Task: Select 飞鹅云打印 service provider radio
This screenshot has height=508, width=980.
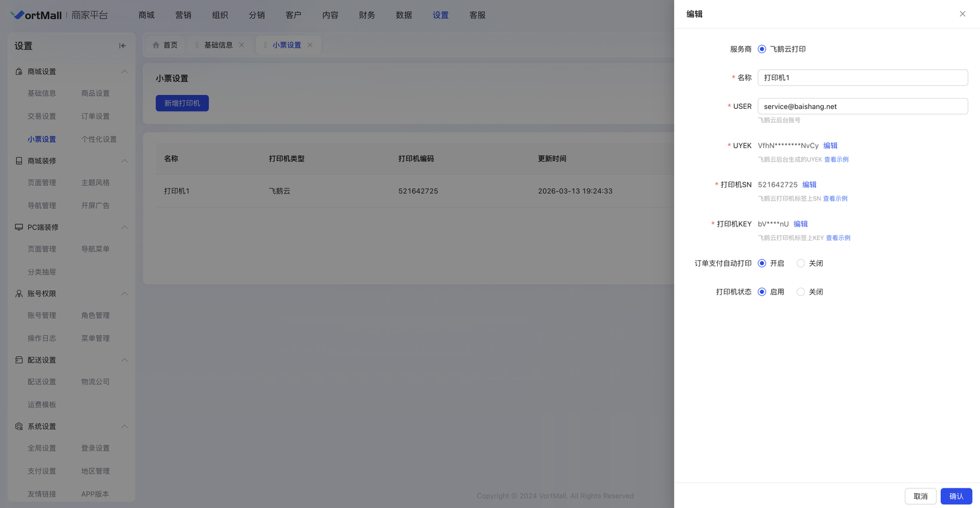Action: pyautogui.click(x=762, y=49)
